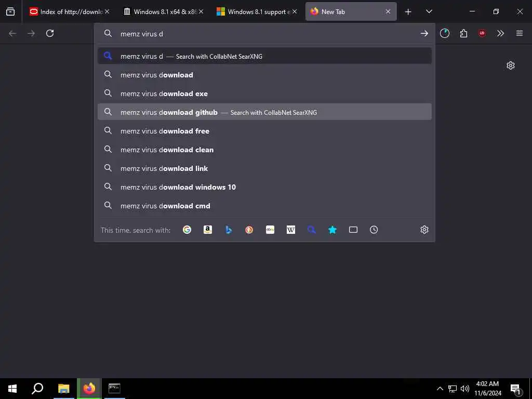
Task: Open search settings gear in dropdown
Action: 424,230
